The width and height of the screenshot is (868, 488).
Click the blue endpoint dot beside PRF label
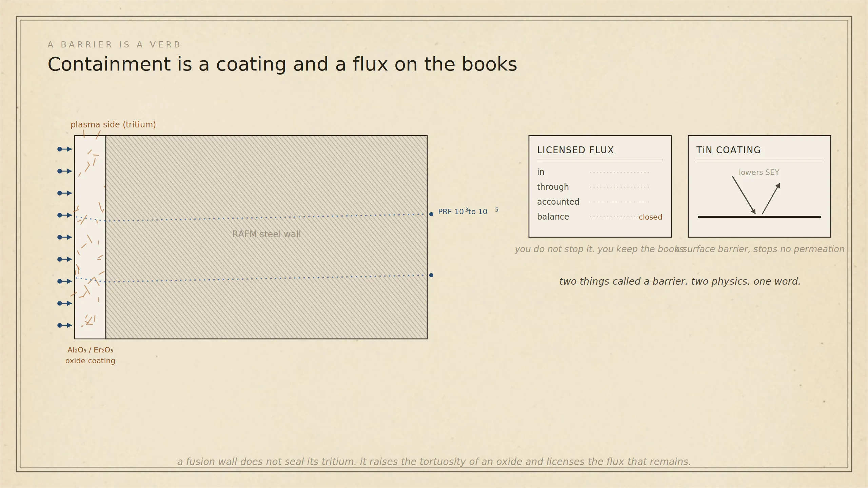[x=431, y=214]
